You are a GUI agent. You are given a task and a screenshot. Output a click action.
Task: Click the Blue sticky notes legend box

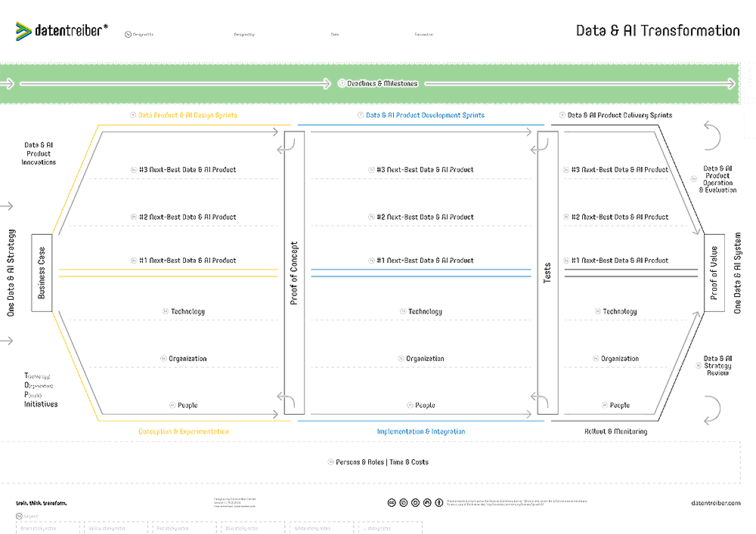click(253, 528)
